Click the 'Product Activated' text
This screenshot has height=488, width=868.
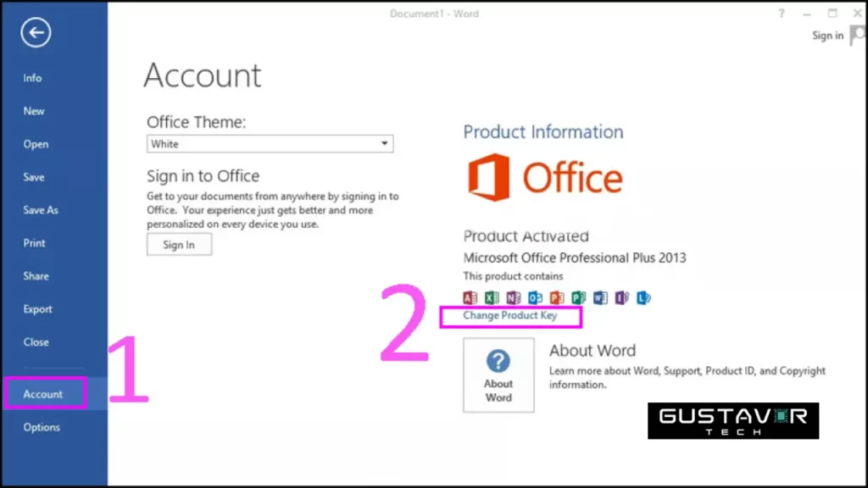click(526, 236)
